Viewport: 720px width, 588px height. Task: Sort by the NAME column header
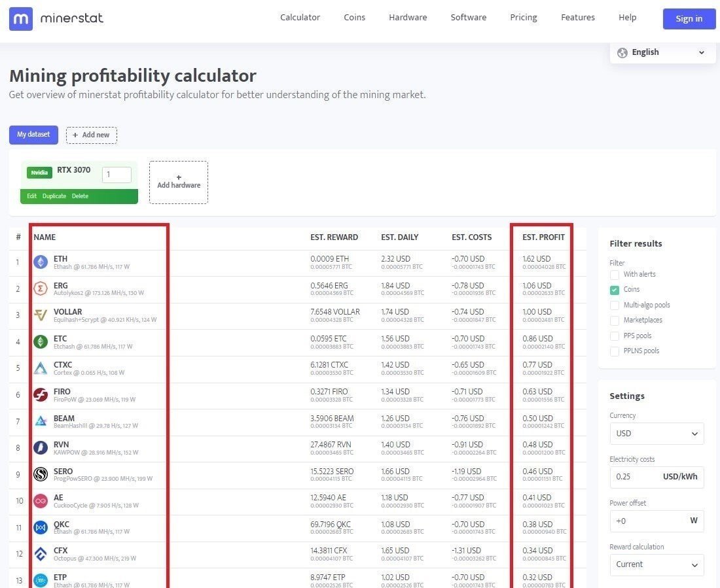click(x=45, y=237)
